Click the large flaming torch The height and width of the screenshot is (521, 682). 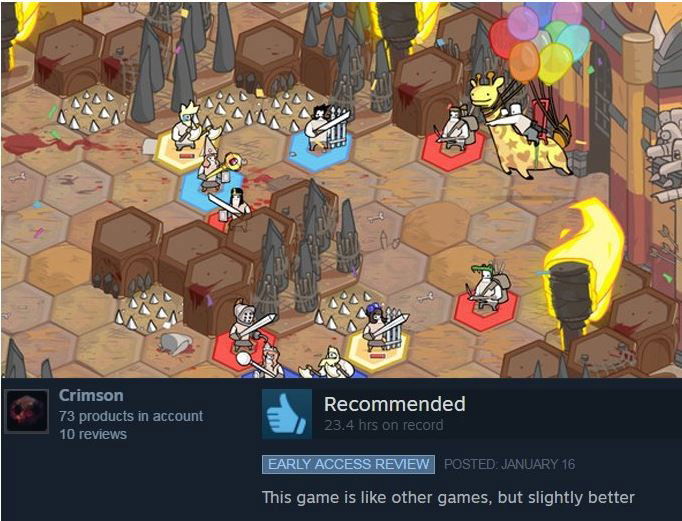pos(581,268)
